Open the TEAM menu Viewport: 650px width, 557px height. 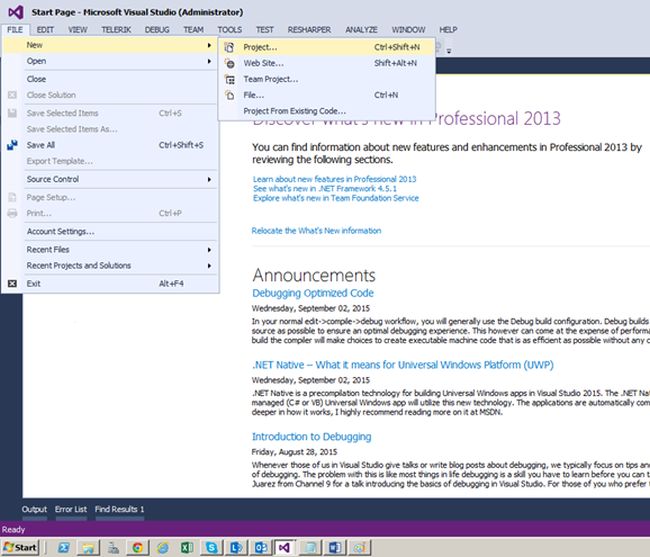click(194, 30)
